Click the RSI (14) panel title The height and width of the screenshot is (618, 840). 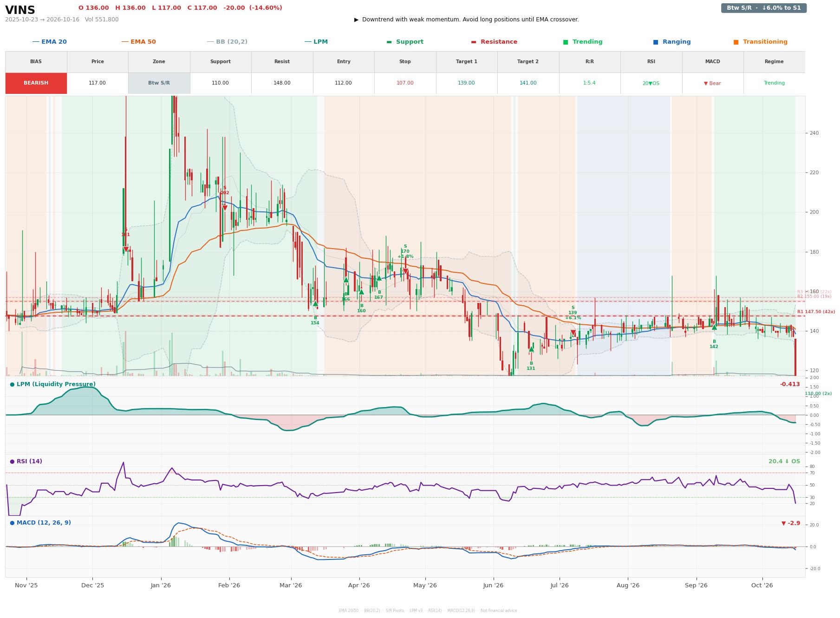[26, 461]
